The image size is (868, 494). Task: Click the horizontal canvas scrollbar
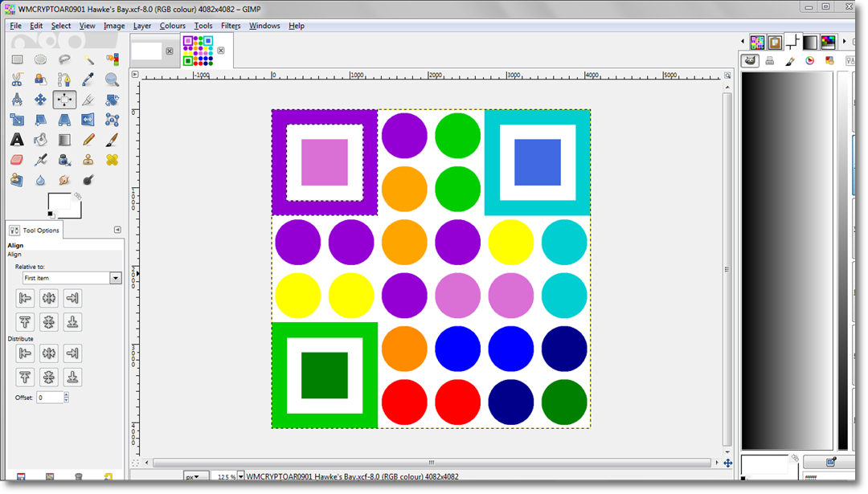pyautogui.click(x=432, y=463)
